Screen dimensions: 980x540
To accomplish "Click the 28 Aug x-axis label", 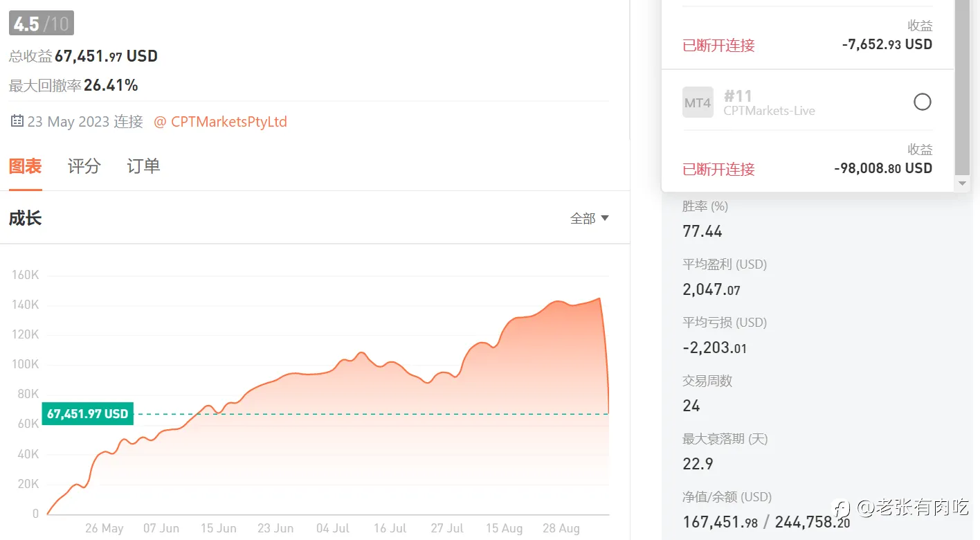I will coord(561,528).
